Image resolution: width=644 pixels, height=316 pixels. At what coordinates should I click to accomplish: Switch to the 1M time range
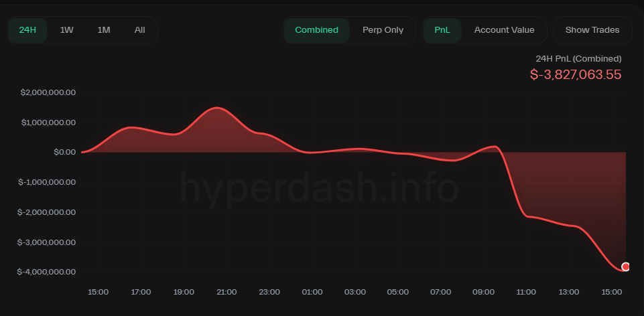point(103,30)
